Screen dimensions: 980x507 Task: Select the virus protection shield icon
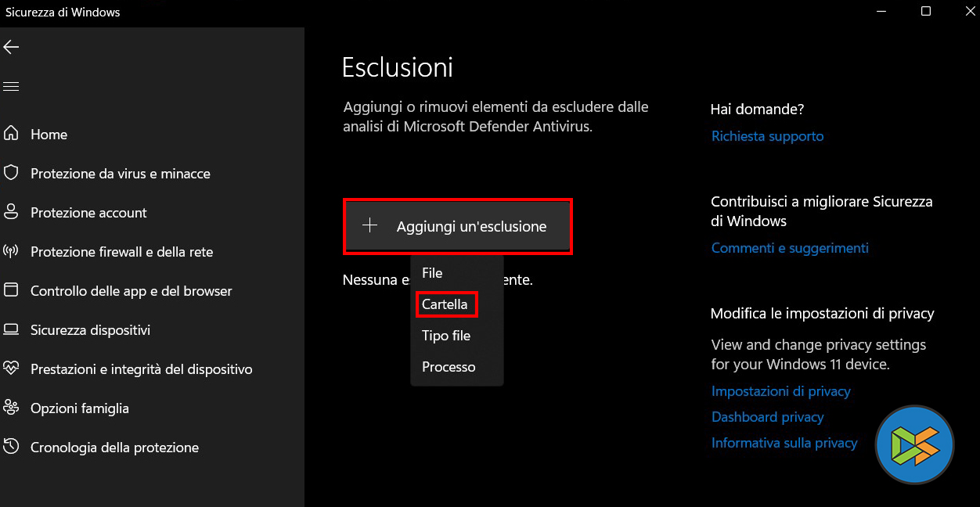[11, 173]
